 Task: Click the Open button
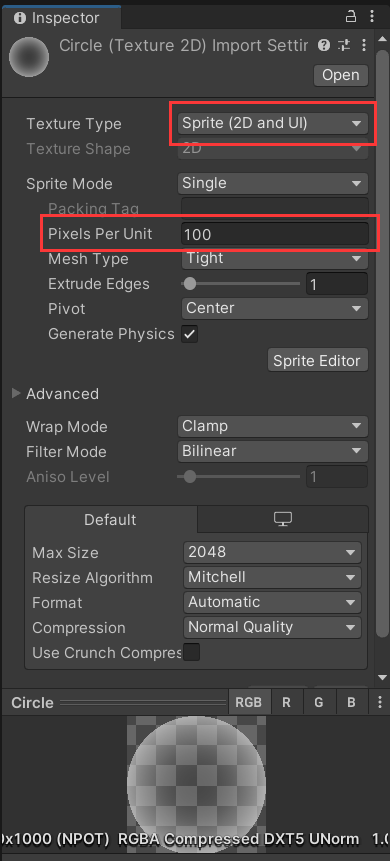pos(341,75)
